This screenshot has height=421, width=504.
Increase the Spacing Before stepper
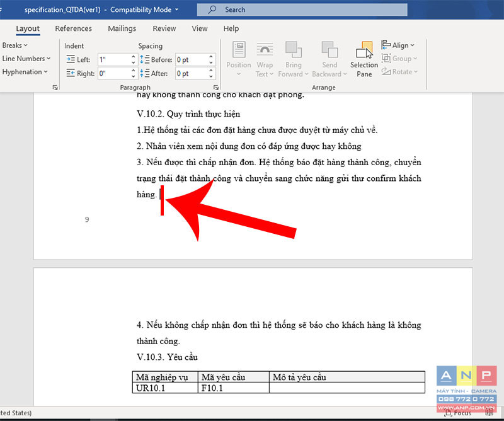pos(211,57)
